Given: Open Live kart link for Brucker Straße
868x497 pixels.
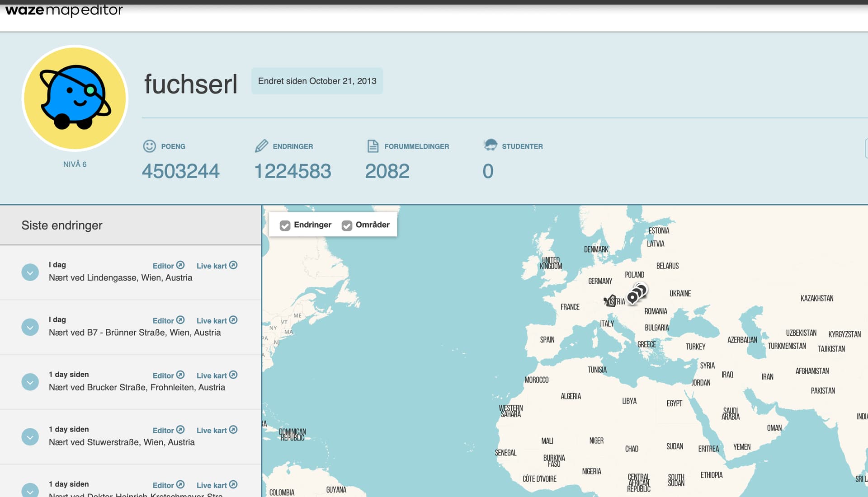Looking at the screenshot, I should pos(212,375).
